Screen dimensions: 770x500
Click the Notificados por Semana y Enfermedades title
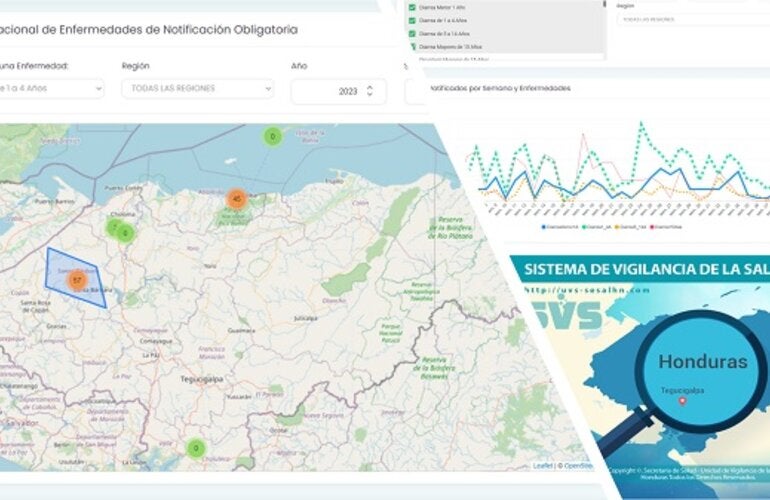pyautogui.click(x=500, y=88)
